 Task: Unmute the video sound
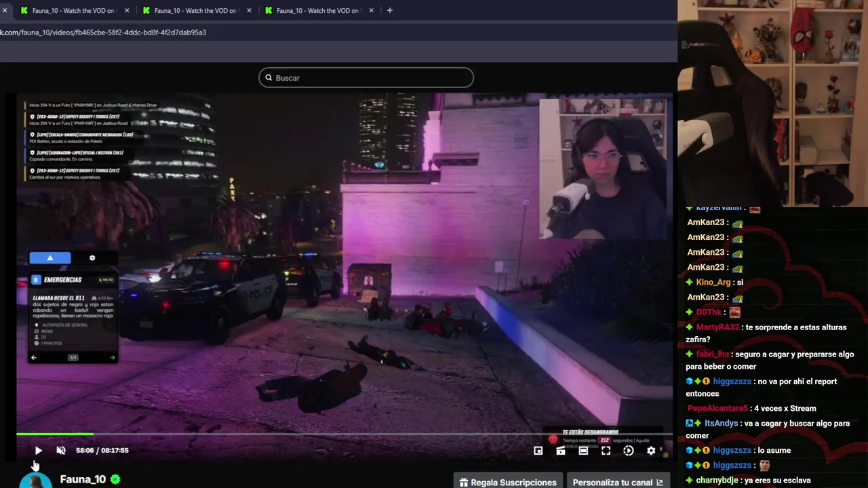(x=61, y=451)
